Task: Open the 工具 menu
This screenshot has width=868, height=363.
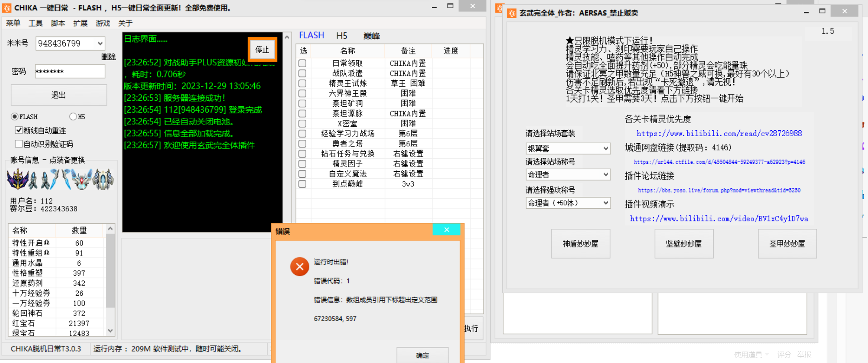Action: [35, 23]
